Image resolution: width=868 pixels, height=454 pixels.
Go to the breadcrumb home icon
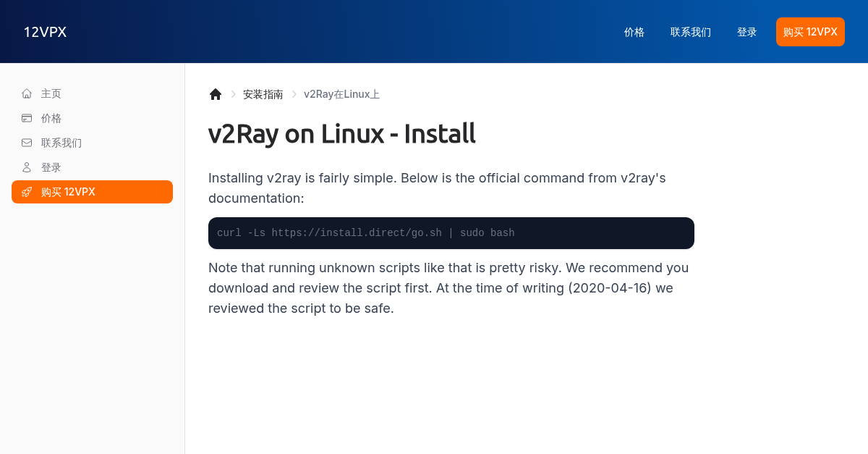tap(216, 94)
